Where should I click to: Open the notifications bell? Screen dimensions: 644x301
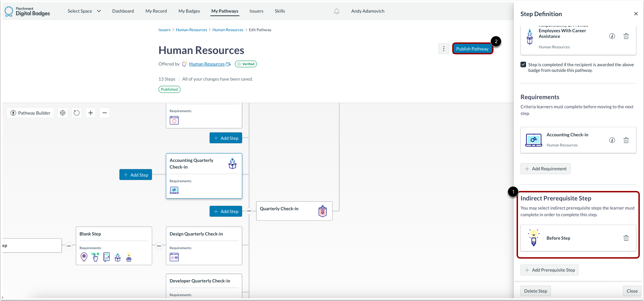point(336,11)
